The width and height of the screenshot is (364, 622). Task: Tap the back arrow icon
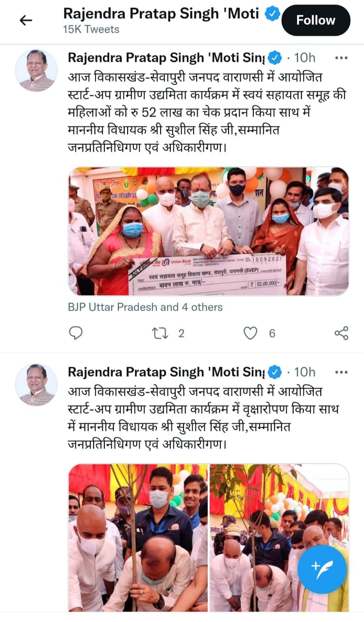pos(25,20)
